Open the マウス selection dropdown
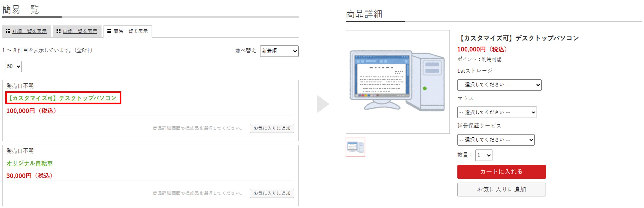This screenshot has height=208, width=644. (497, 112)
